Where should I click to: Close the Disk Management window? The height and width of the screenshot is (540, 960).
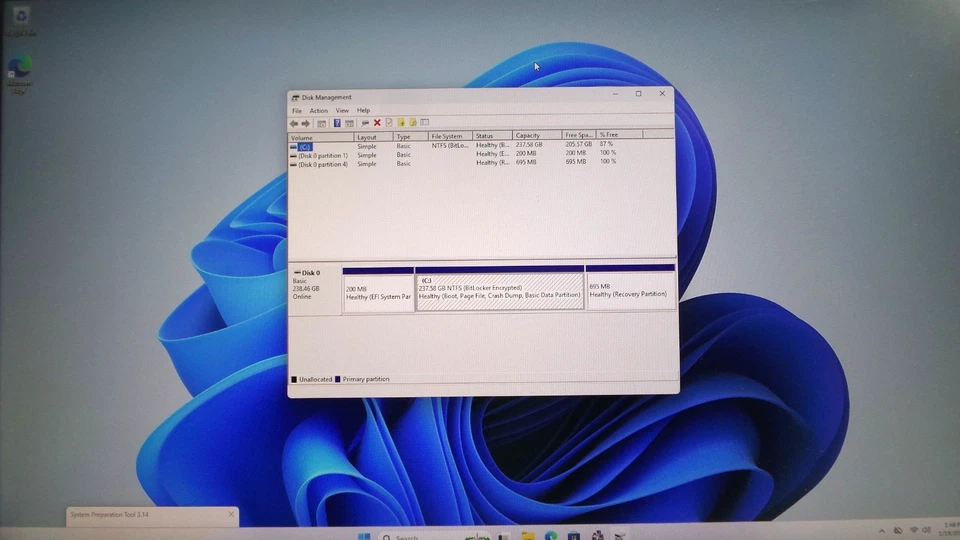(662, 94)
